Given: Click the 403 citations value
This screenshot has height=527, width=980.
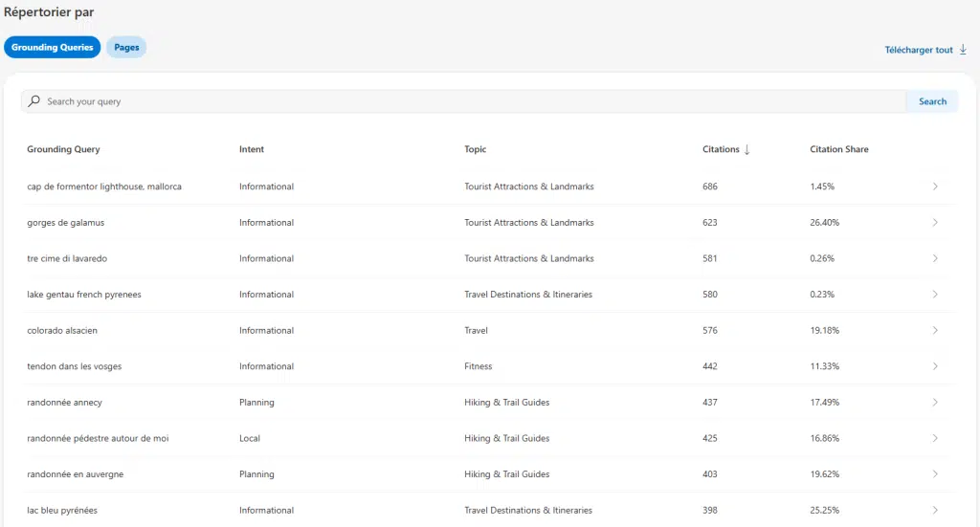Looking at the screenshot, I should pyautogui.click(x=710, y=474).
